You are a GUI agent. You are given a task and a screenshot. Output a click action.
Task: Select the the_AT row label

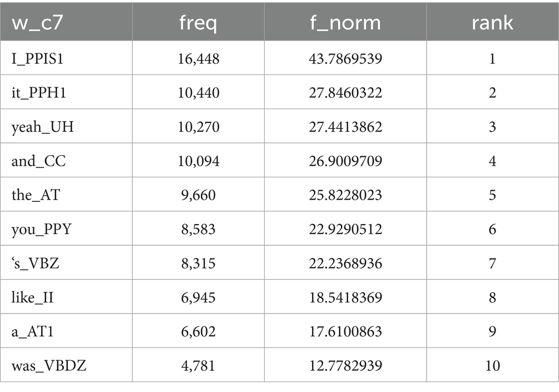click(x=37, y=195)
